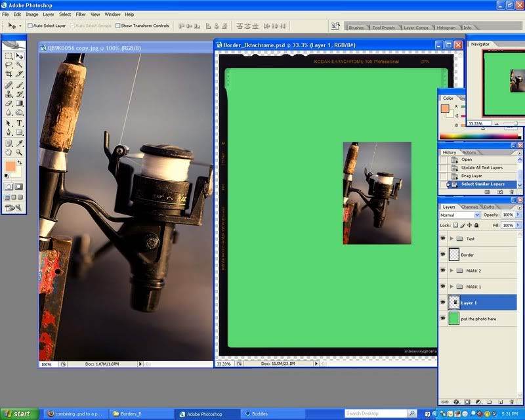The image size is (525, 420).
Task: Check the Show Transform Controls option
Action: point(117,26)
